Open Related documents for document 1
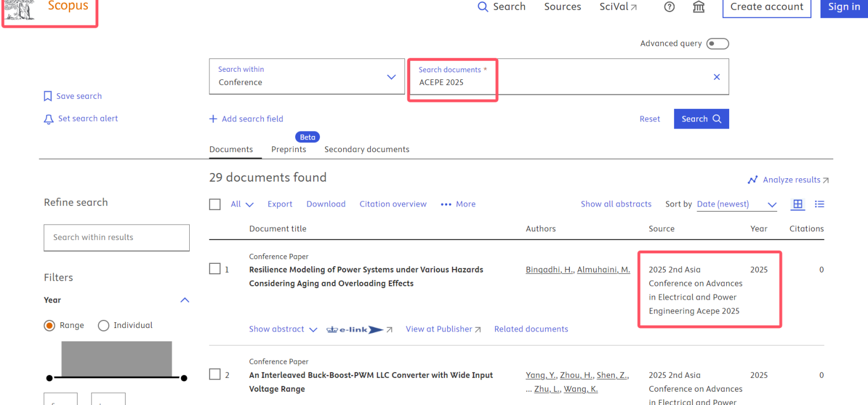This screenshot has width=868, height=405. pyautogui.click(x=531, y=329)
